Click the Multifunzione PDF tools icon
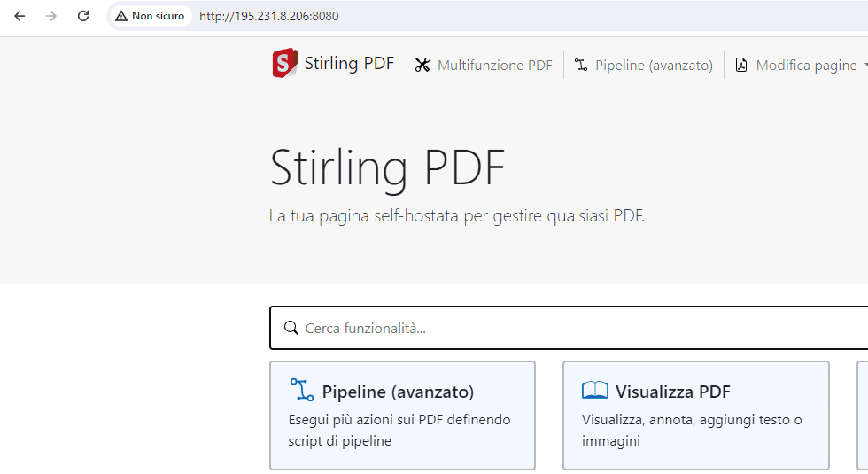This screenshot has width=868, height=474. [422, 65]
